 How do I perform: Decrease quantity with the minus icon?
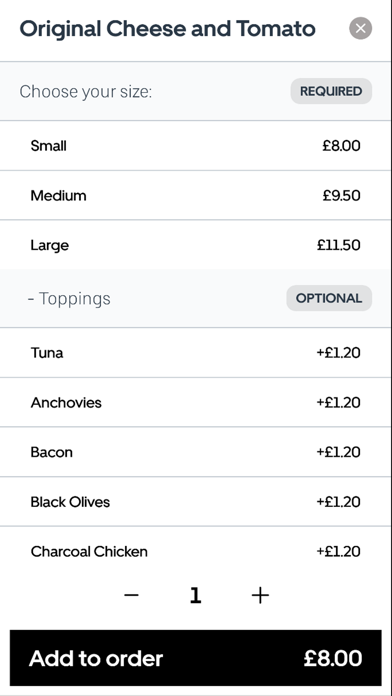pos(131,595)
